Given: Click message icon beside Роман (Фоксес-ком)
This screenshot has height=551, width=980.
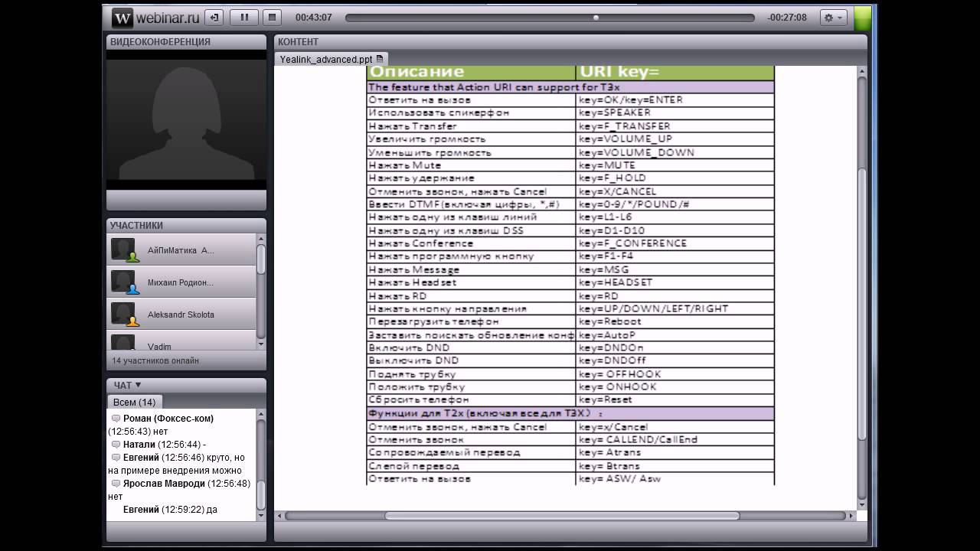Looking at the screenshot, I should tap(116, 419).
